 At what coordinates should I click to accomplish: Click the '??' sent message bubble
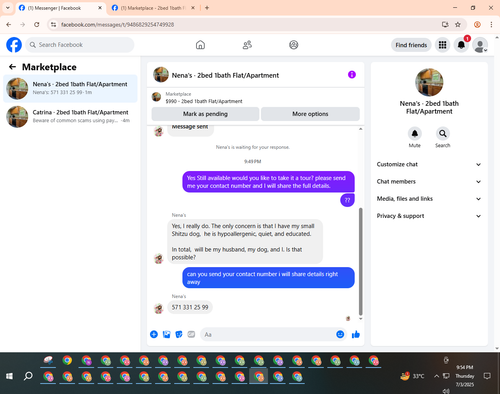point(347,200)
